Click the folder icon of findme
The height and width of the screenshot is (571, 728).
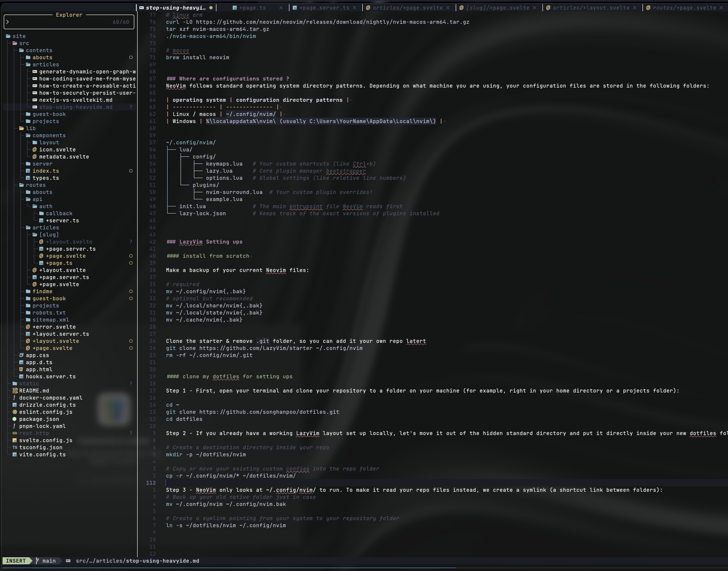tap(28, 292)
